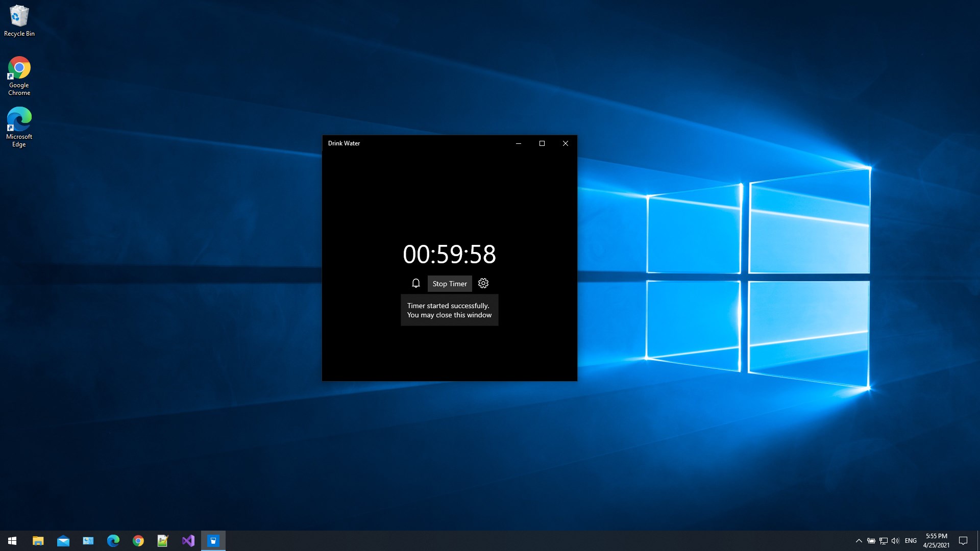980x551 pixels.
Task: Click the bell notification icon
Action: pos(416,283)
